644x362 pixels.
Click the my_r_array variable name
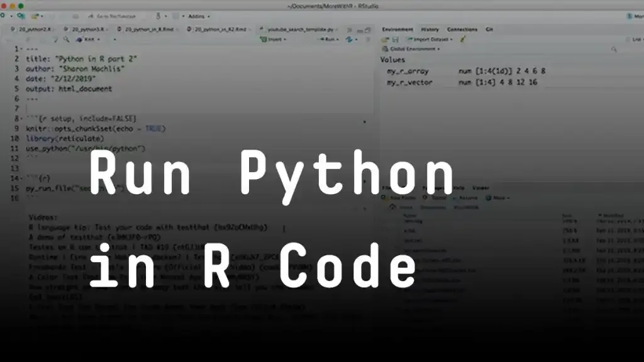[x=408, y=71]
